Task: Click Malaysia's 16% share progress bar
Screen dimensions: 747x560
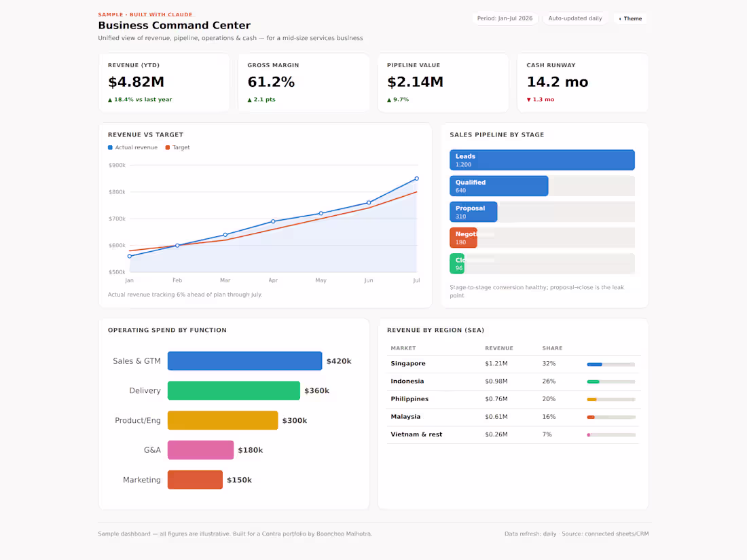Action: point(611,417)
